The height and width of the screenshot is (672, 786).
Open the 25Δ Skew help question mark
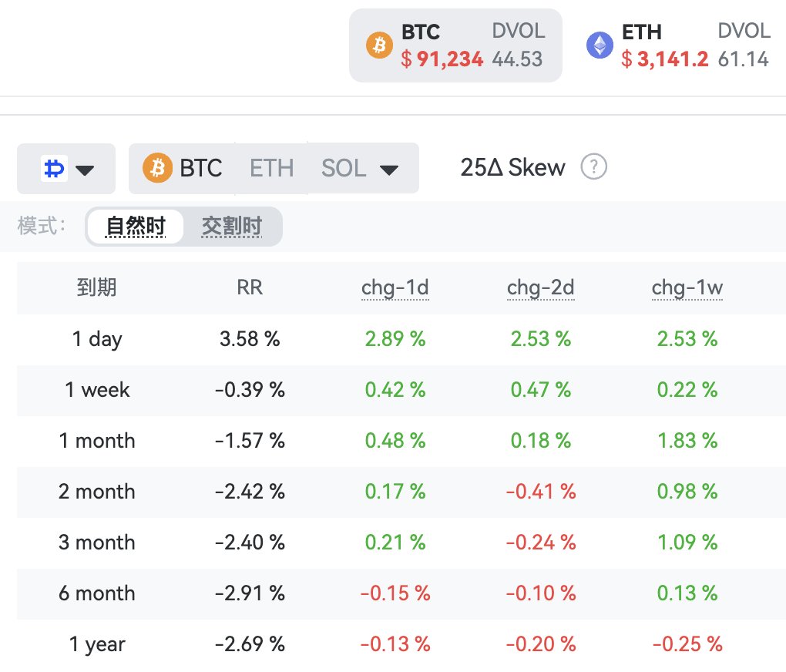(x=593, y=167)
